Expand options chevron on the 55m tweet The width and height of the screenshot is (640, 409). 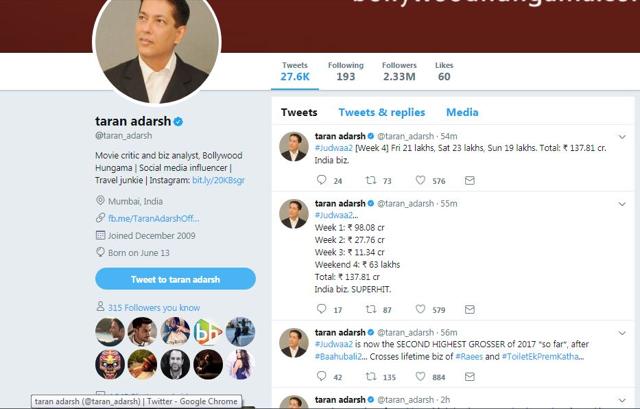[x=622, y=204]
